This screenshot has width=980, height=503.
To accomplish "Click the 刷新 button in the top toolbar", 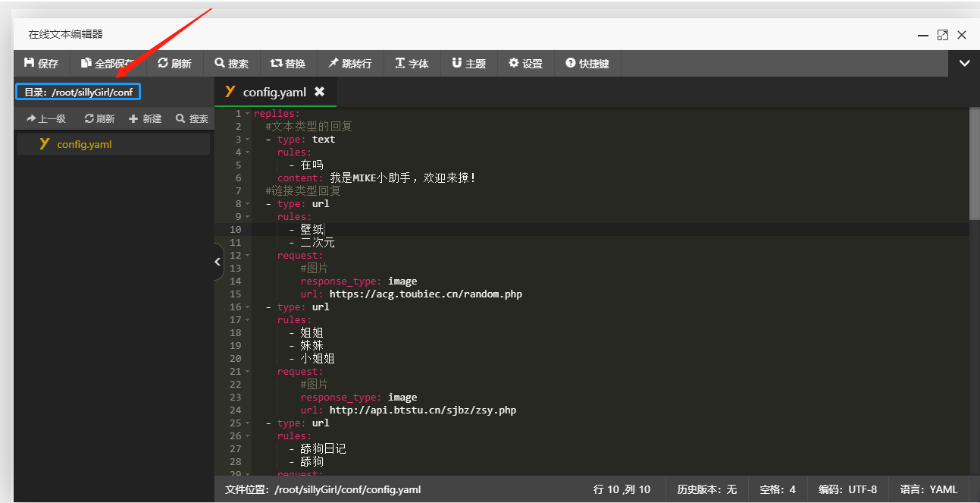I will point(174,64).
